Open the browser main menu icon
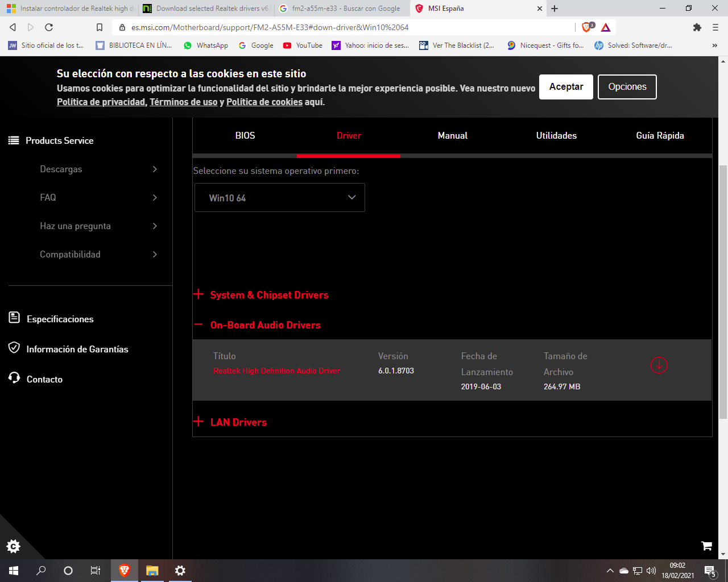728x582 pixels. coord(715,27)
